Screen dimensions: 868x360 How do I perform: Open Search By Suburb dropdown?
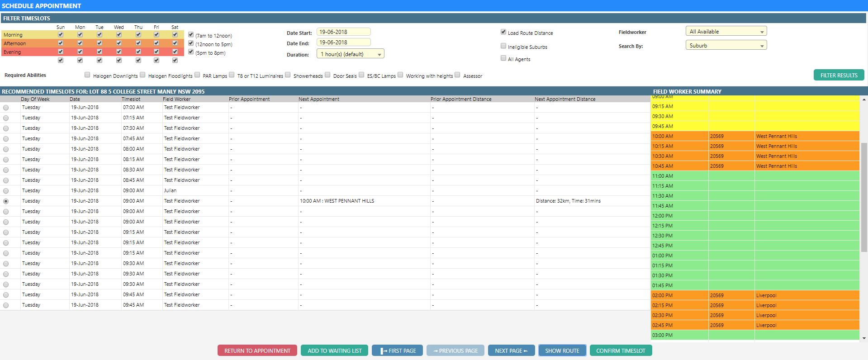coord(726,46)
